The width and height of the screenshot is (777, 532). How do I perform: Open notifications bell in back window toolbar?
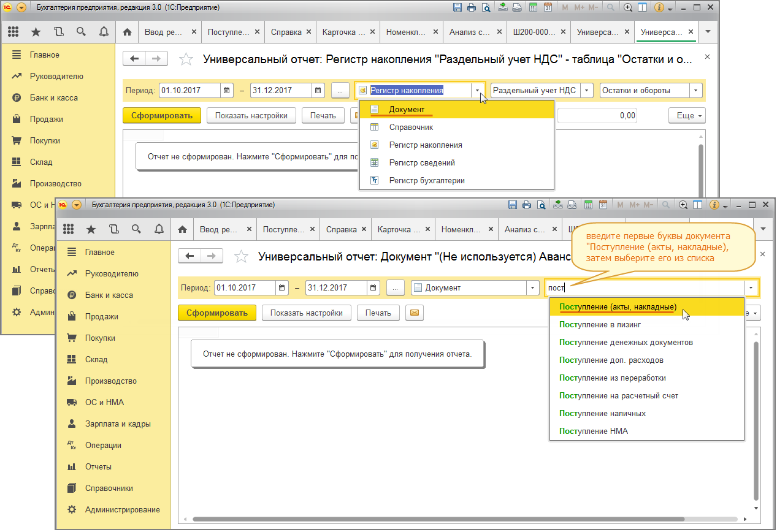(104, 32)
